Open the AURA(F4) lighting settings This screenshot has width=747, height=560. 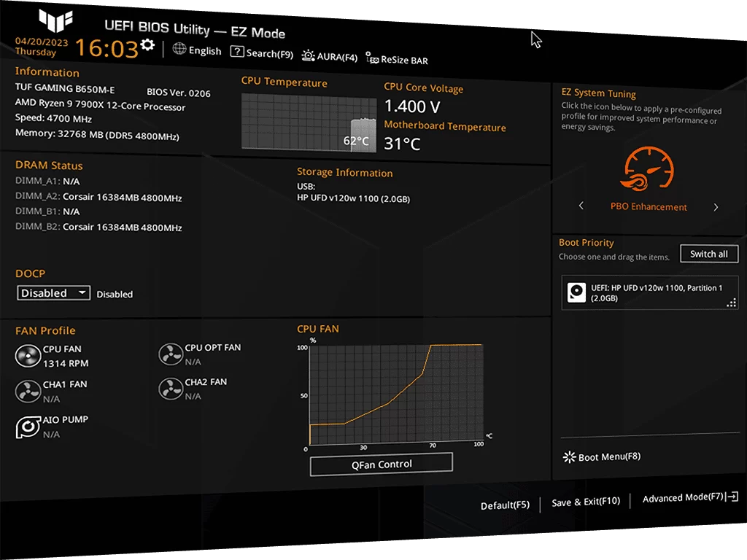click(x=329, y=56)
